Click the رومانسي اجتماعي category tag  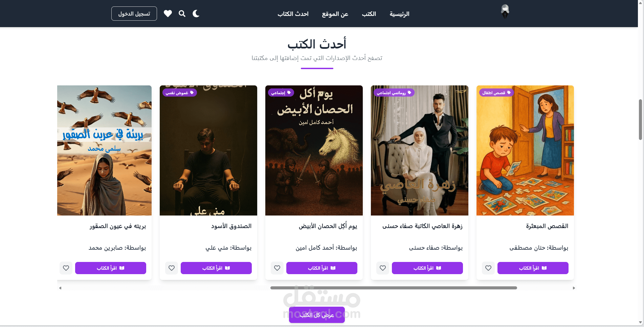[x=394, y=93]
